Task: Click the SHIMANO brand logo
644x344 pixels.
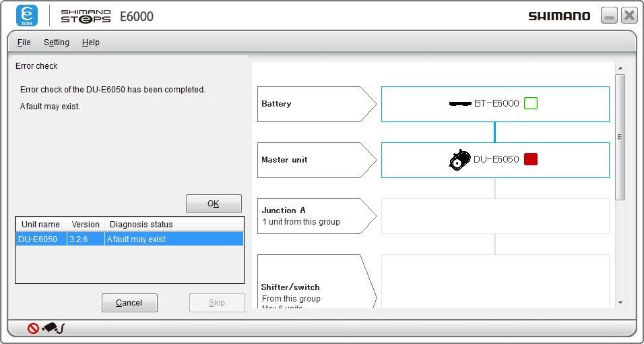Action: click(559, 16)
